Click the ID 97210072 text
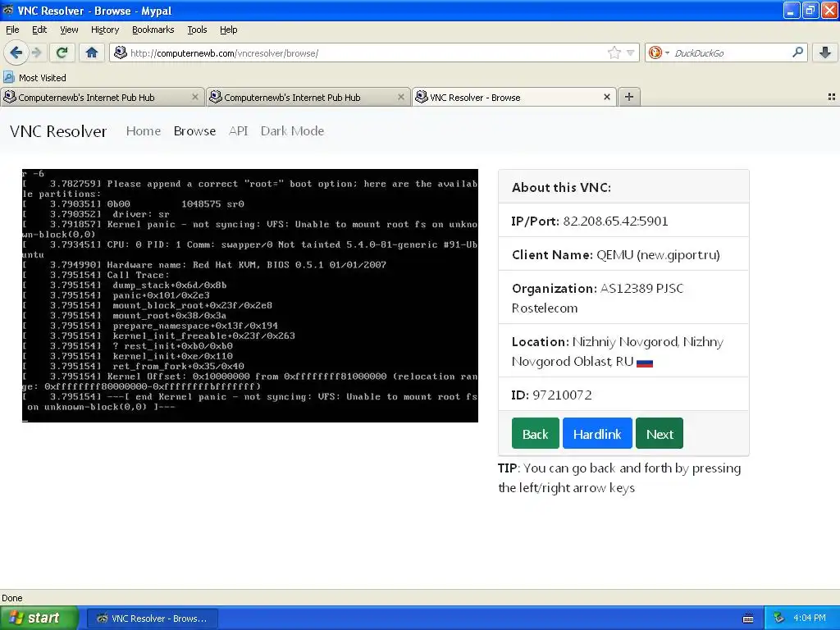Viewport: 840px width, 630px height. coord(552,395)
